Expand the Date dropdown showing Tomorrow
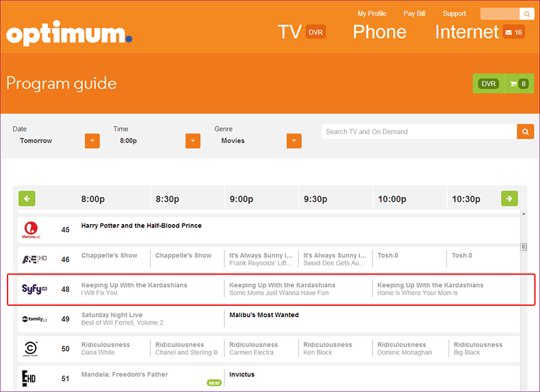Image resolution: width=540 pixels, height=392 pixels. click(x=92, y=141)
